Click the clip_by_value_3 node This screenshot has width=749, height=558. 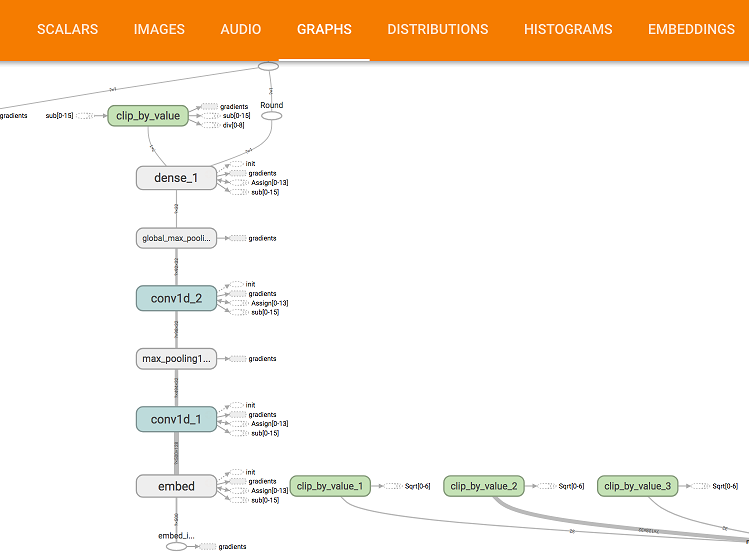coord(639,487)
